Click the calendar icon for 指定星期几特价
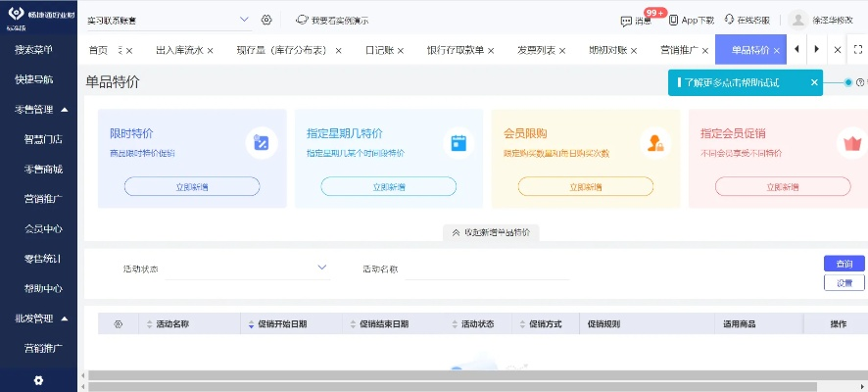The width and height of the screenshot is (868, 392). [458, 143]
